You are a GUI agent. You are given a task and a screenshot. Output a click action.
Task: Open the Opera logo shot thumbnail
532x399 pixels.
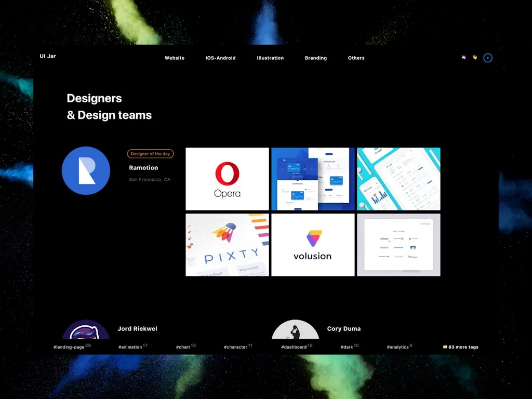coord(227,178)
